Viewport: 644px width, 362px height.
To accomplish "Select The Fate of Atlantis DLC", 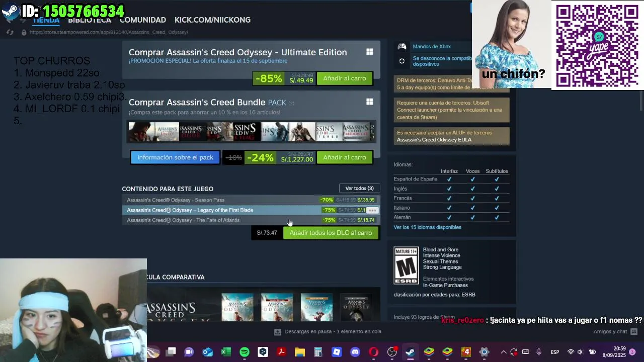I will [251, 220].
